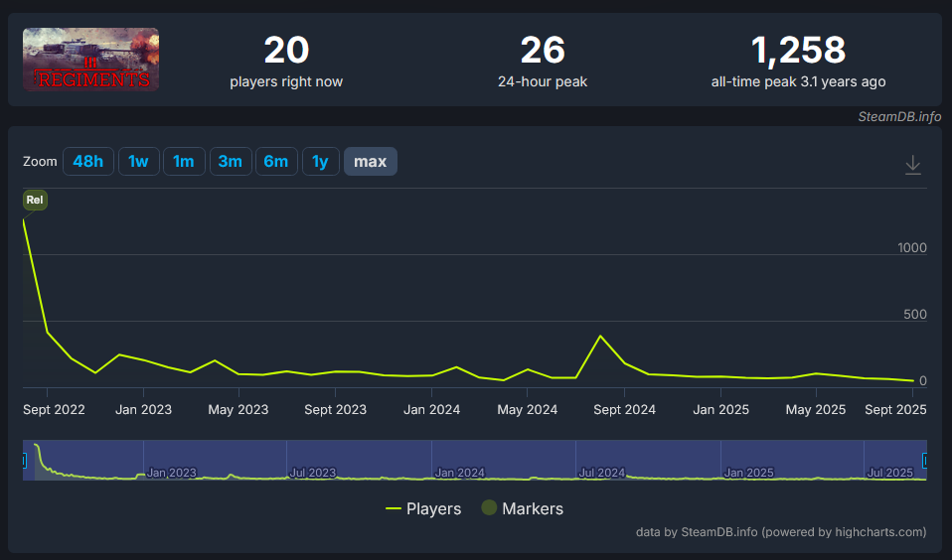The height and width of the screenshot is (560, 952).
Task: Click the Sept 2024 axis label
Action: click(x=624, y=409)
